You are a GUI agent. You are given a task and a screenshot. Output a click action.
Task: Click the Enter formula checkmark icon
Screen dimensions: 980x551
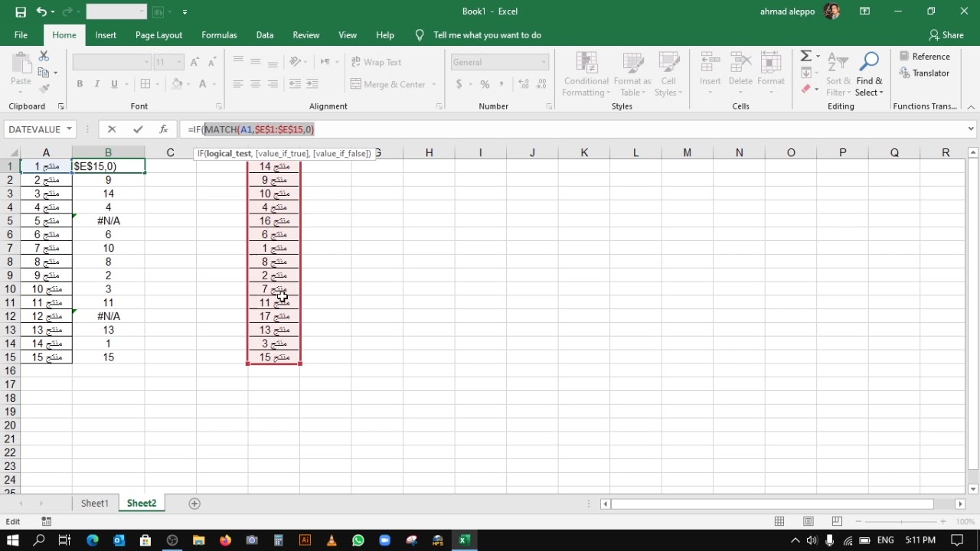(x=138, y=129)
